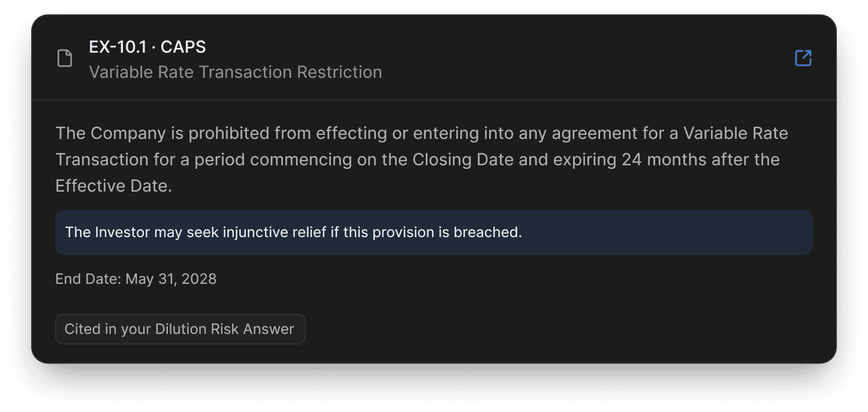Click the "CAPS" ticker in the header
Viewport: 868px width, 412px height.
(x=183, y=47)
